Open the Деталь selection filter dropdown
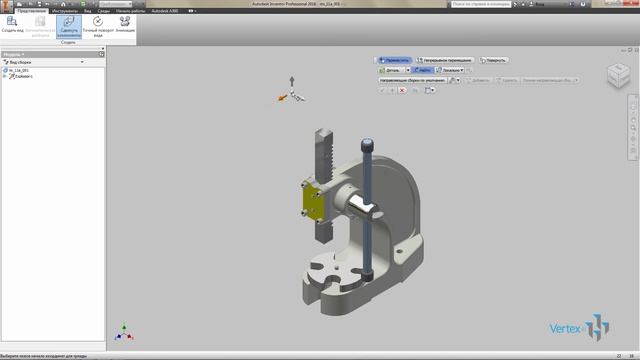 click(x=407, y=70)
